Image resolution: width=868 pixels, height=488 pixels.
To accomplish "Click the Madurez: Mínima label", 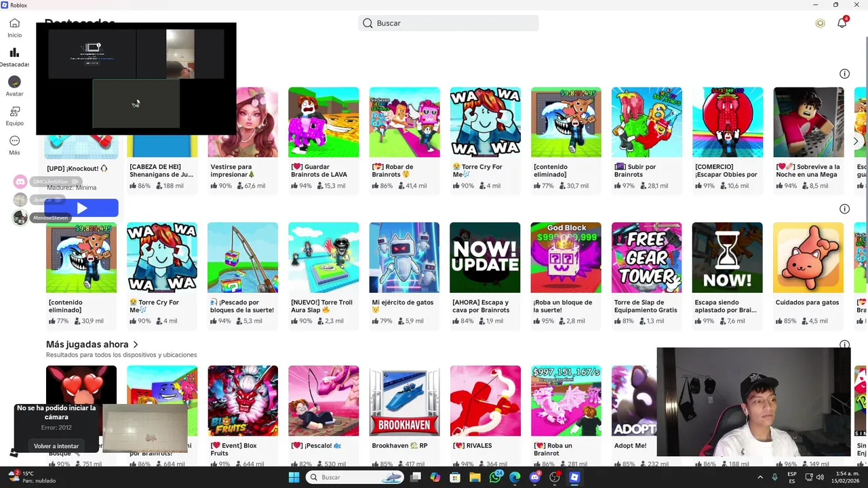I will (x=72, y=188).
